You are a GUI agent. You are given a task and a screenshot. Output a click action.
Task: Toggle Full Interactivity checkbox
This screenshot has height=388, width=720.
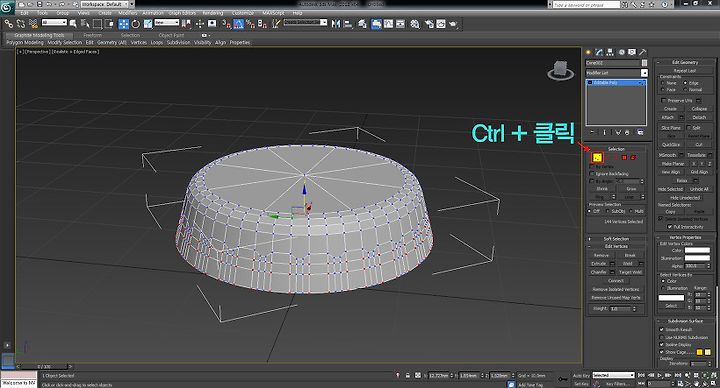coord(670,226)
